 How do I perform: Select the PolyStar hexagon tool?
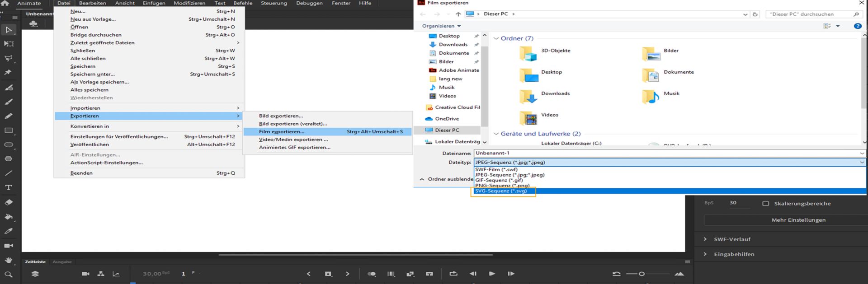[9, 159]
